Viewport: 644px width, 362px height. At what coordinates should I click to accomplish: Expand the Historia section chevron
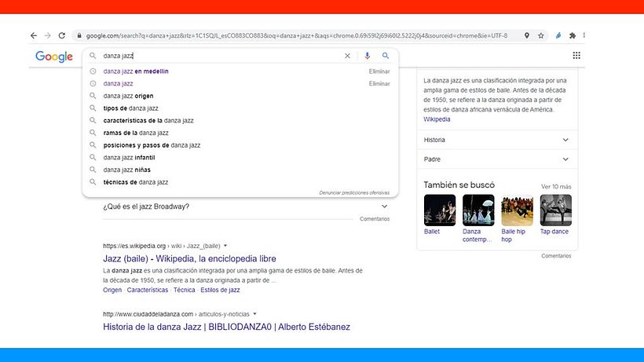pos(565,140)
